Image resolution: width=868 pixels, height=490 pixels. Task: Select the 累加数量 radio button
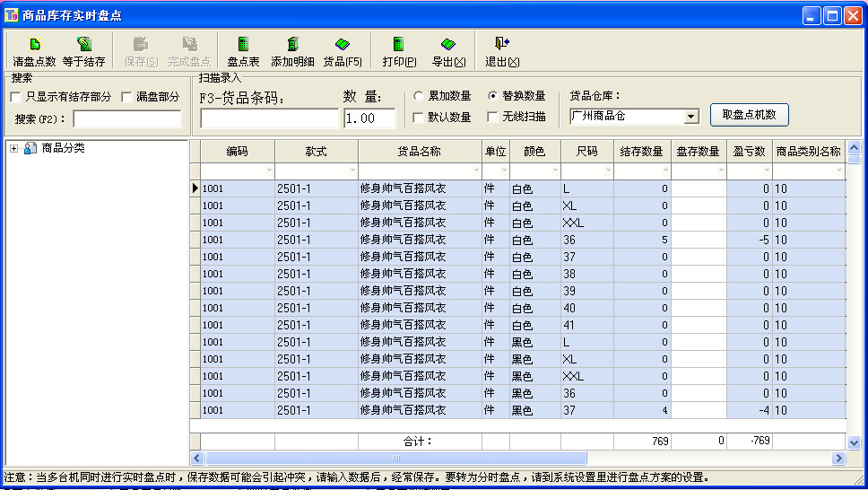419,96
